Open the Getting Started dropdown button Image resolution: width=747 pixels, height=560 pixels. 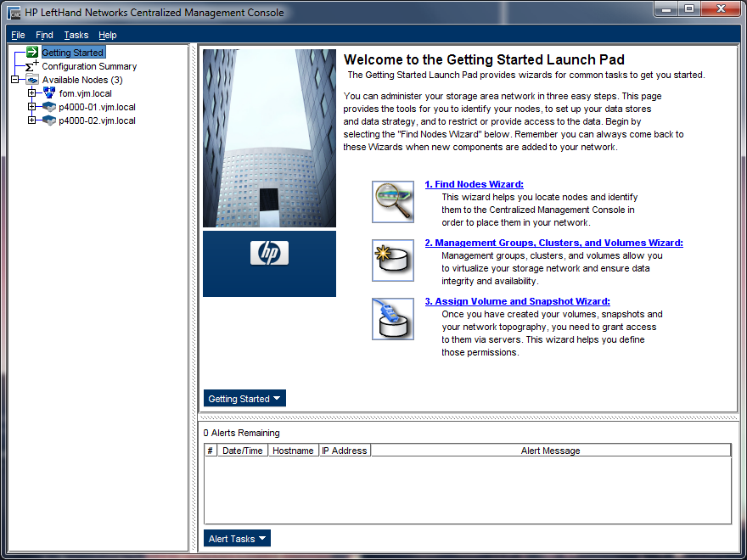(x=244, y=399)
